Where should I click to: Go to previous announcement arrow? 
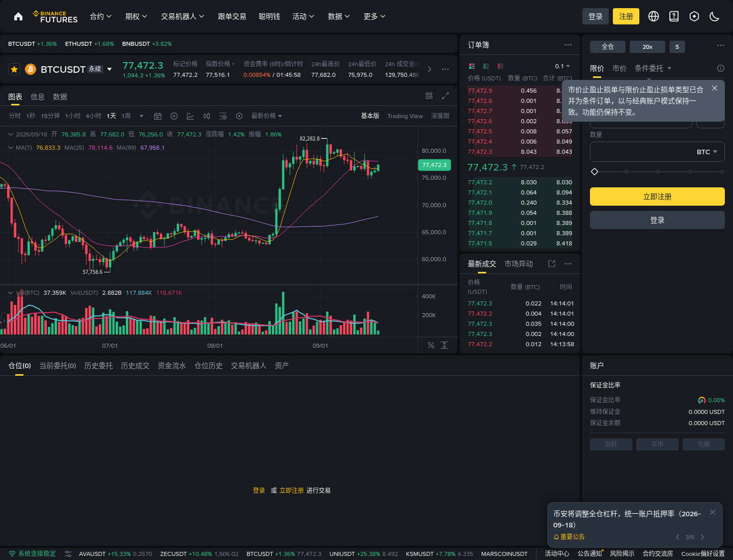(678, 537)
